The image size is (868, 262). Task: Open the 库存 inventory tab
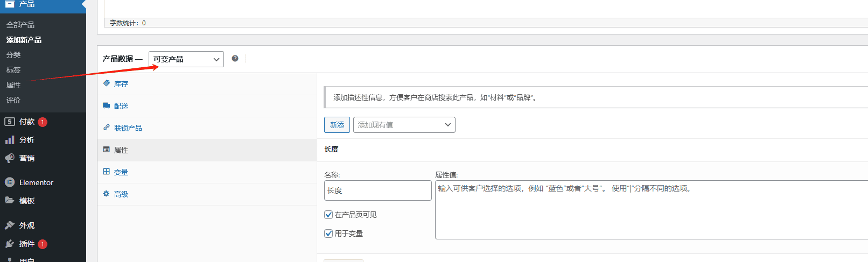click(121, 84)
